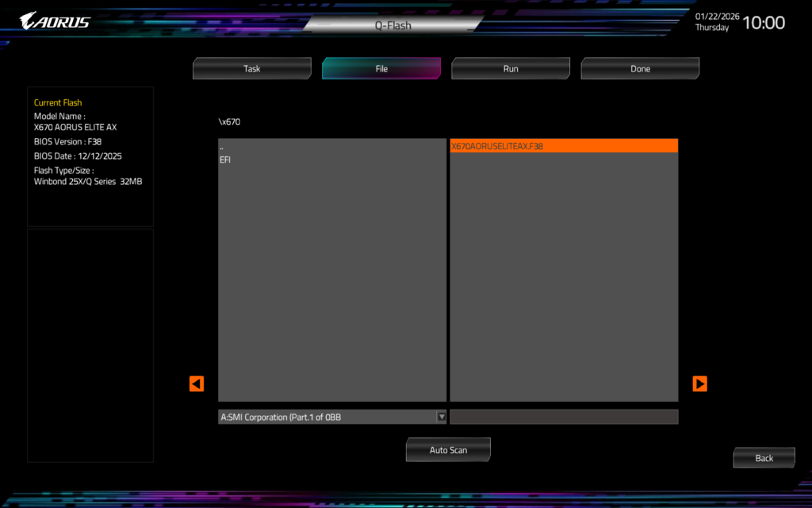The image size is (812, 508).
Task: Click the Current Flash heading
Action: click(x=58, y=102)
